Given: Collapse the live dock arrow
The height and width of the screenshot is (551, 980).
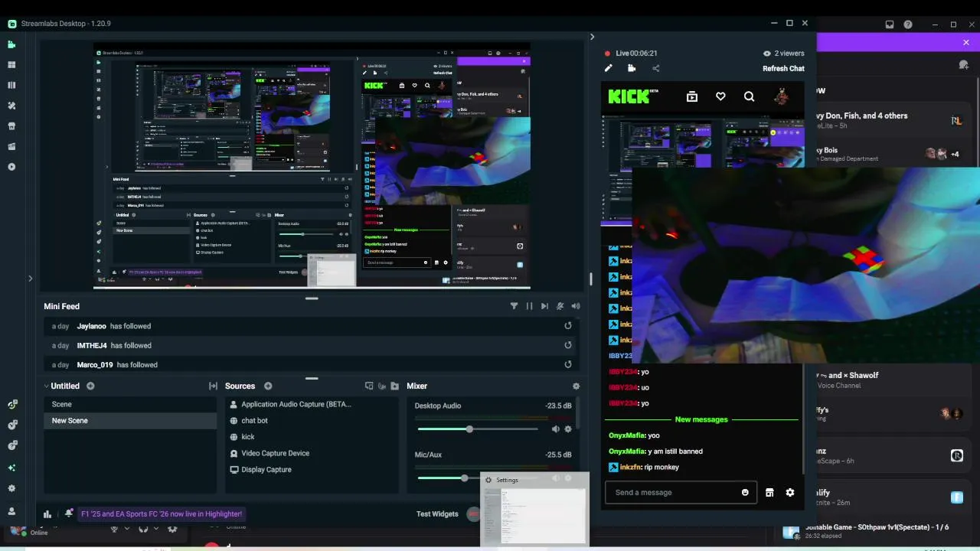Looking at the screenshot, I should (x=592, y=37).
